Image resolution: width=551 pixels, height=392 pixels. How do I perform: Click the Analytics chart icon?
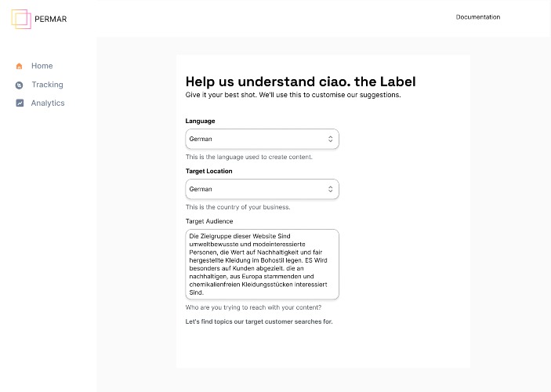tap(20, 103)
